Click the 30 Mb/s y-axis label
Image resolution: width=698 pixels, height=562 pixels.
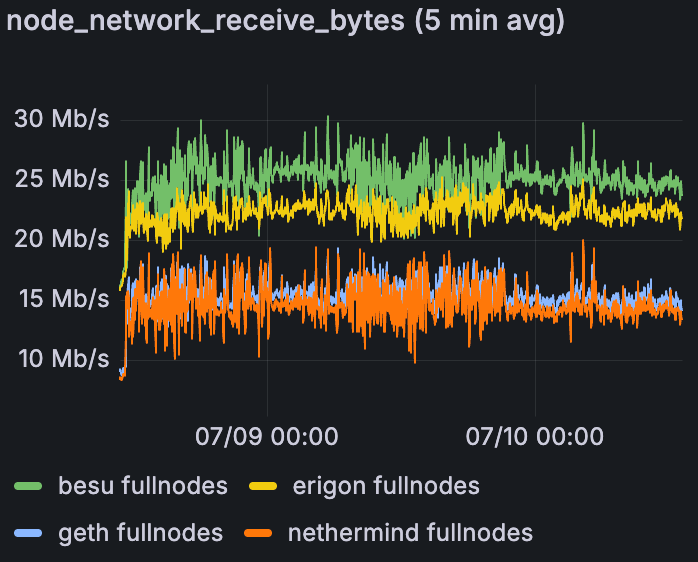point(61,119)
